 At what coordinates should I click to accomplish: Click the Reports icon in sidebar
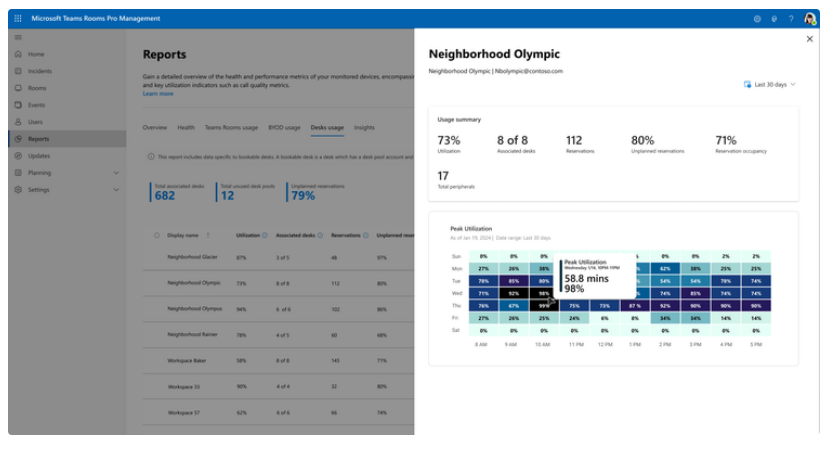click(x=18, y=139)
